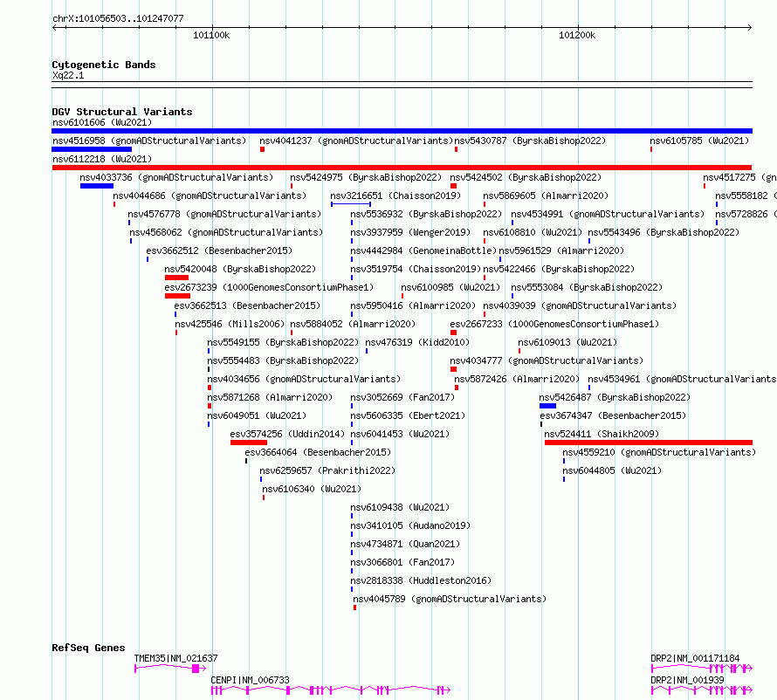Select esv3574256 (Uddin2014) variant label
The height and width of the screenshot is (700, 777).
287,434
